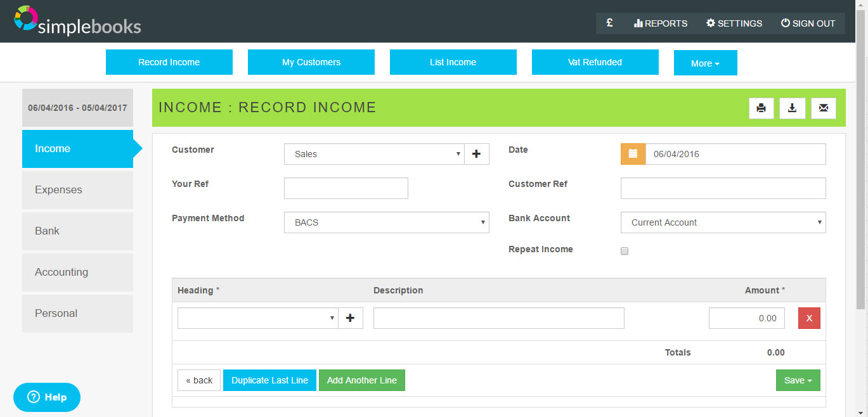Click the £ currency icon in the top bar
The height and width of the screenshot is (417, 868).
click(x=609, y=23)
